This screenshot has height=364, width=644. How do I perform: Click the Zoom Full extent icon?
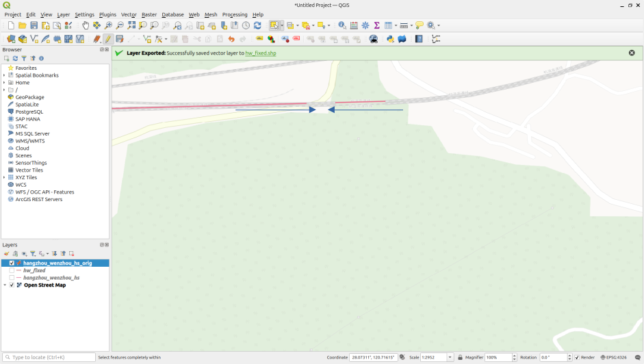131,25
